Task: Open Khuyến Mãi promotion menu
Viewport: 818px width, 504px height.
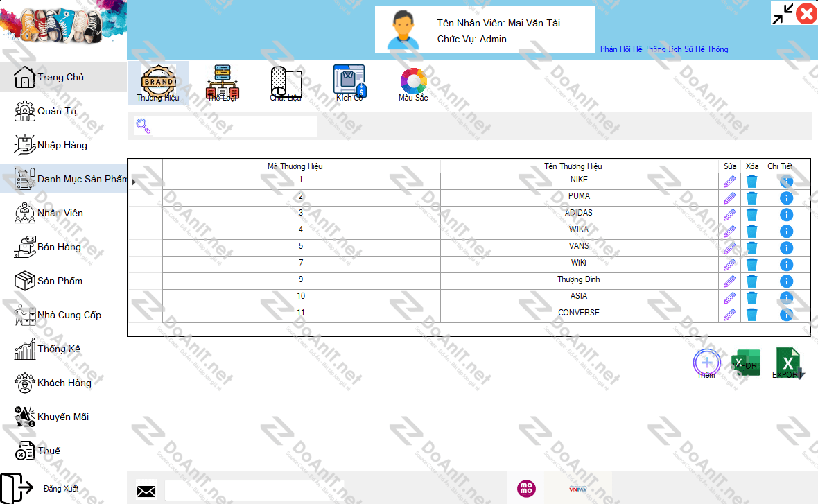Action: click(x=63, y=417)
